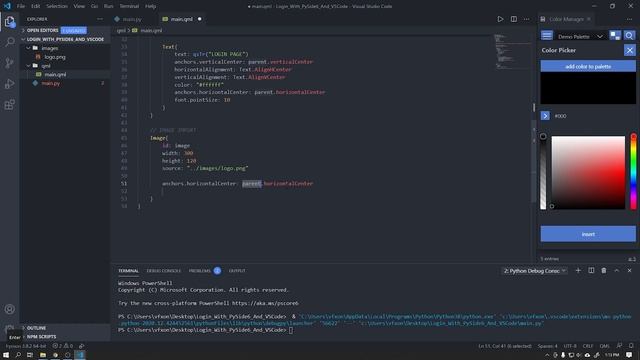Select main.py in the explorer tree
The width and height of the screenshot is (640, 360).
51,83
